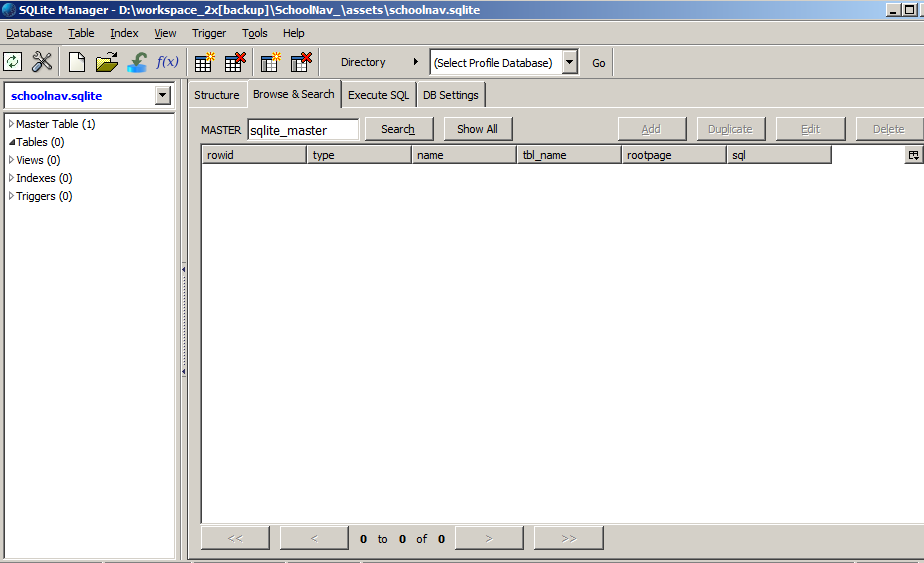Collapse the Tables node
This screenshot has height=563, width=924.
tap(11, 142)
